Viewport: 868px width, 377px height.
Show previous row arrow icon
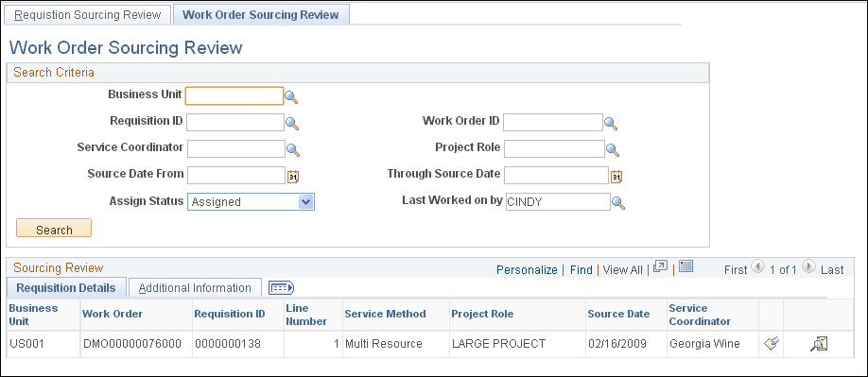pos(757,267)
